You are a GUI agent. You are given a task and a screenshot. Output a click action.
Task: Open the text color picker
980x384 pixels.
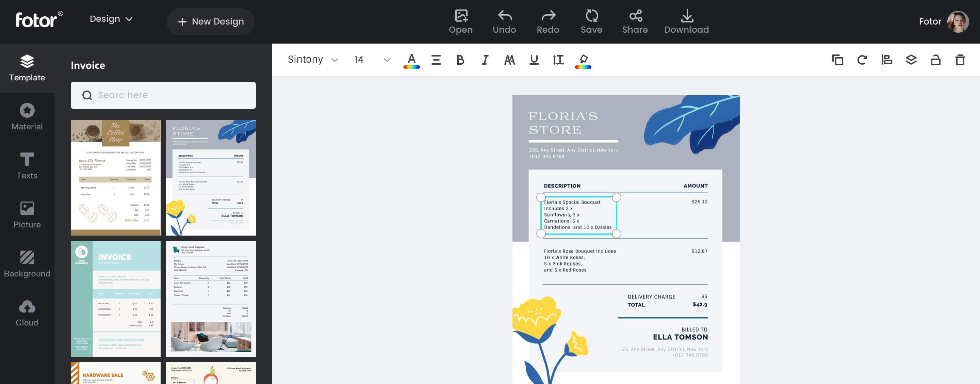411,60
